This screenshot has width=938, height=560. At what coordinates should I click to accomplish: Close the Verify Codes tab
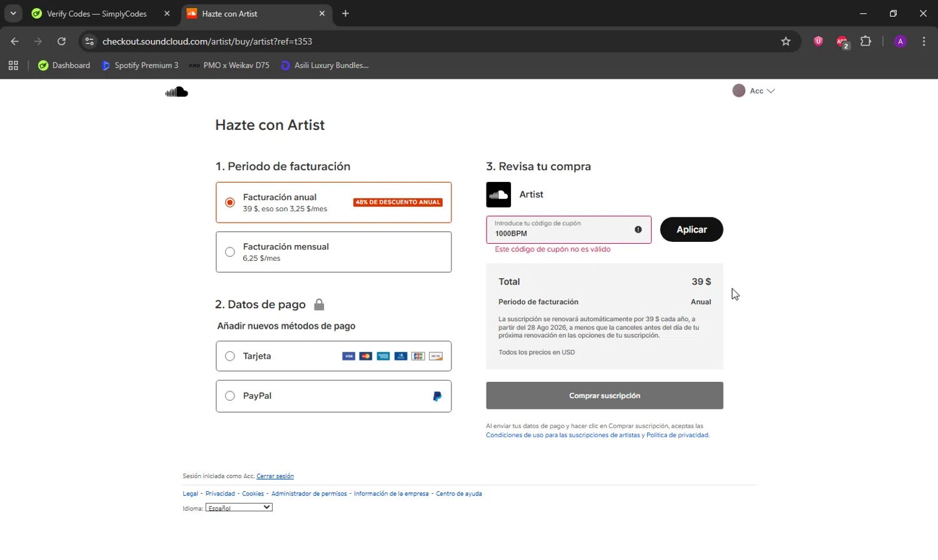[x=167, y=13]
